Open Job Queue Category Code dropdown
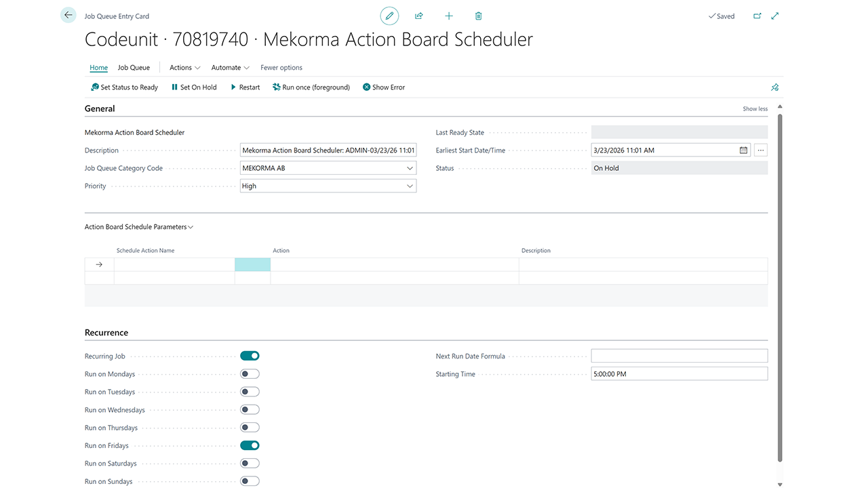This screenshot has height=488, width=868. pos(410,168)
